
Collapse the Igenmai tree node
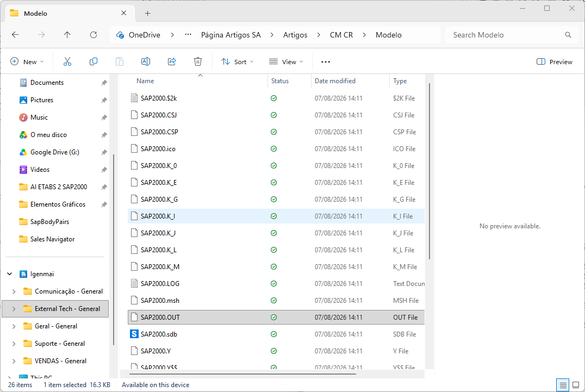tap(10, 274)
